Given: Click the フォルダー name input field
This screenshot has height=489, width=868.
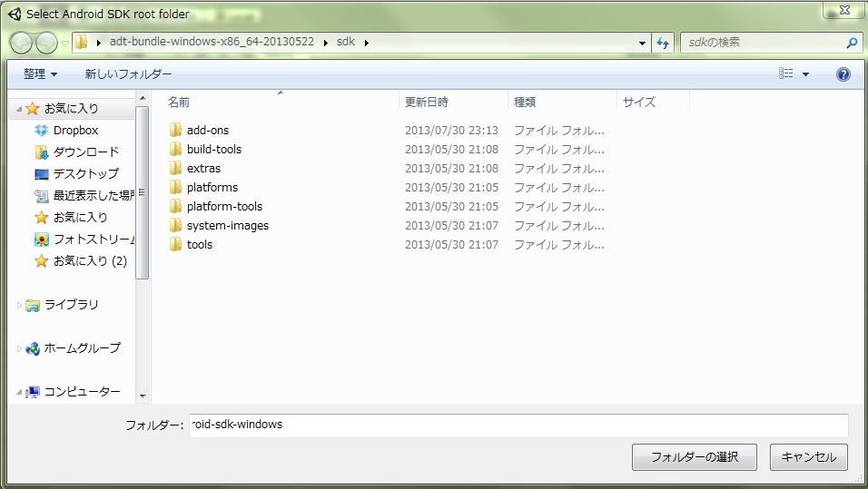Looking at the screenshot, I should (x=518, y=425).
